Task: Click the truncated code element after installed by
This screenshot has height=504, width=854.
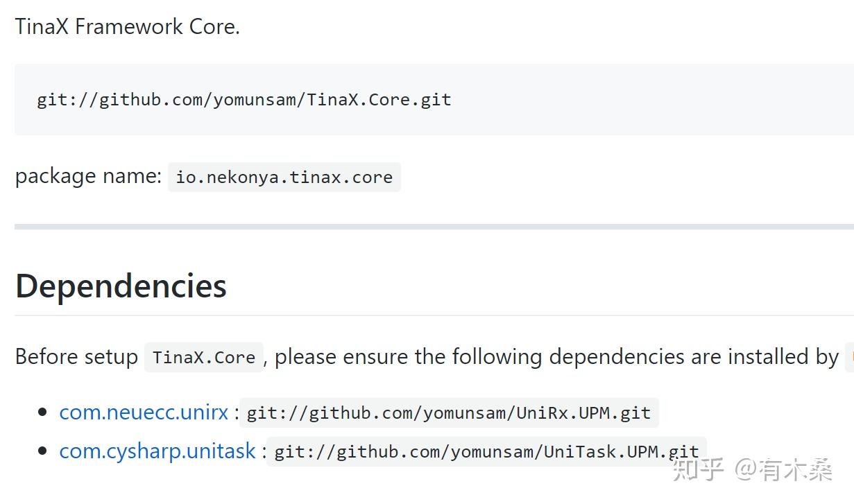Action: pos(850,356)
